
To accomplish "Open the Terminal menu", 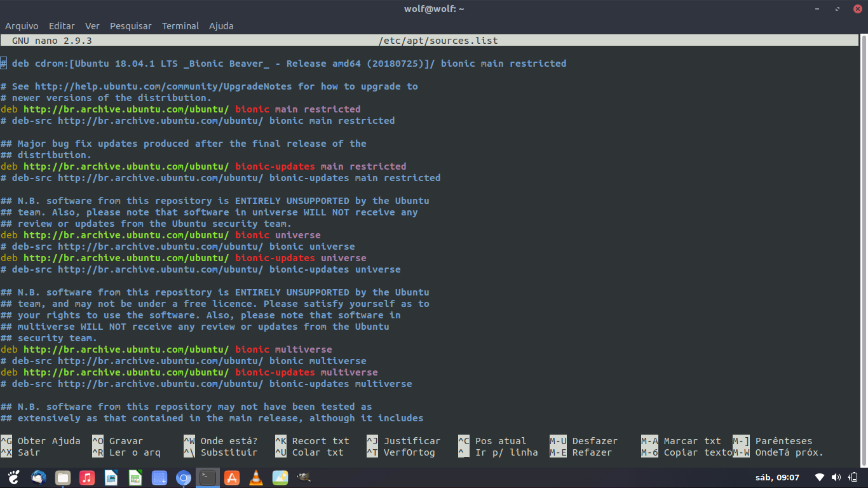I will [180, 26].
